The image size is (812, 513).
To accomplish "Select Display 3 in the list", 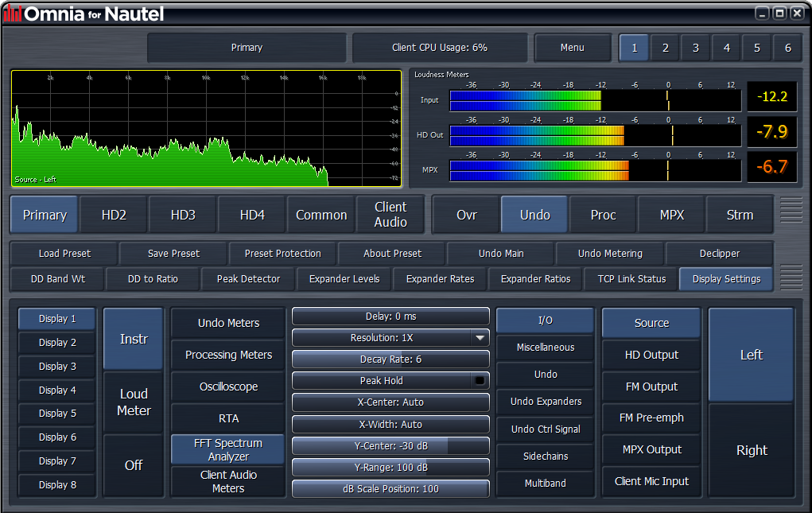I will tap(57, 367).
